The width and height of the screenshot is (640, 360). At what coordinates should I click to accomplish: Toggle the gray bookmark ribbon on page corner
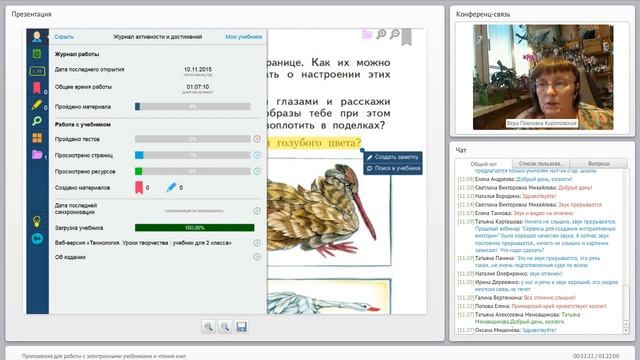pyautogui.click(x=407, y=37)
